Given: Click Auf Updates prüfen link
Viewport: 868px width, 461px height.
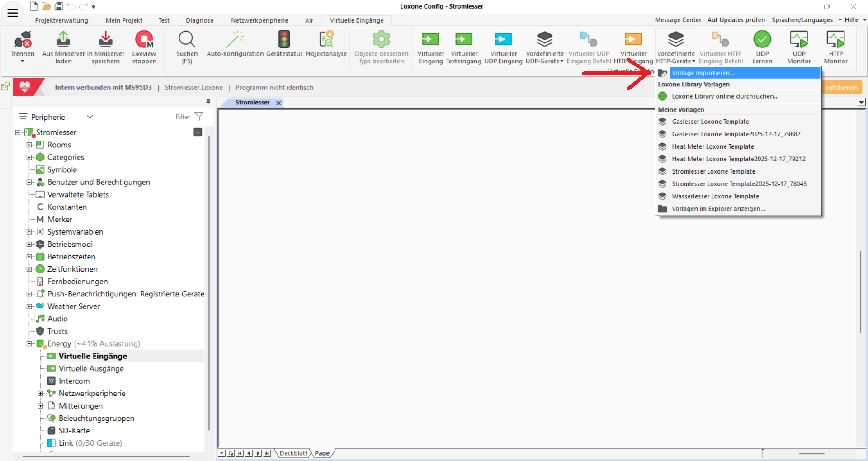Looking at the screenshot, I should [736, 20].
